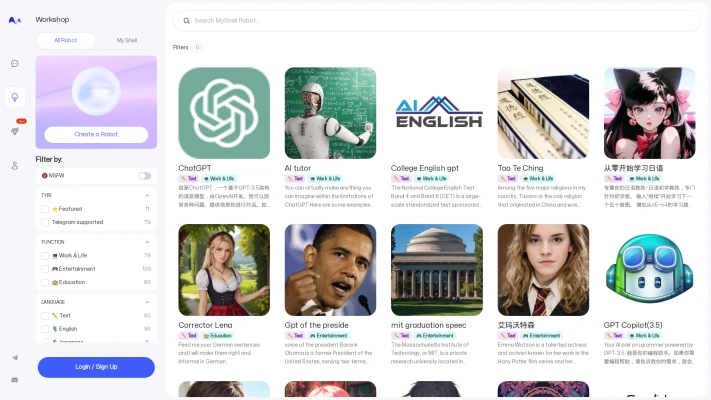The width and height of the screenshot is (711, 400).
Task: Click the Workshop heading
Action: (52, 20)
